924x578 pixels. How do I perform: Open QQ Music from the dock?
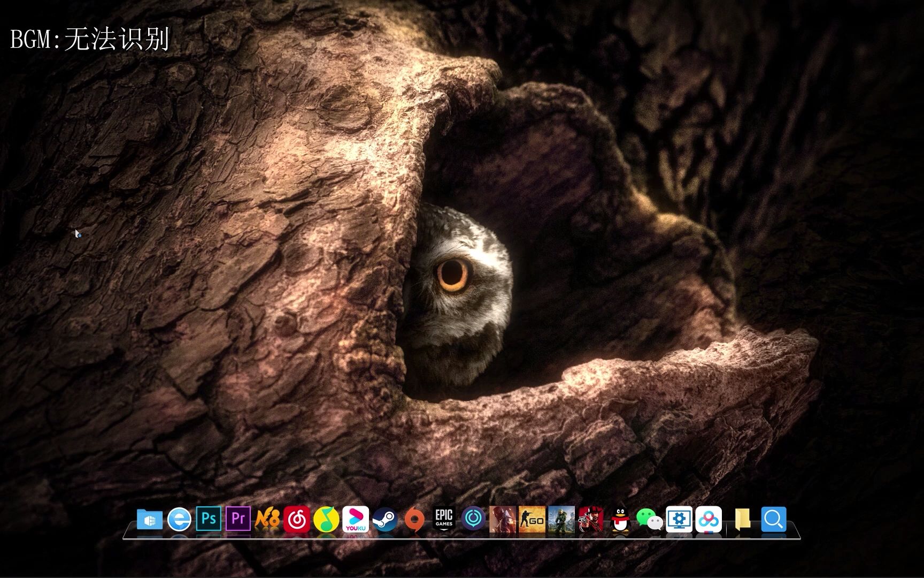(x=326, y=519)
